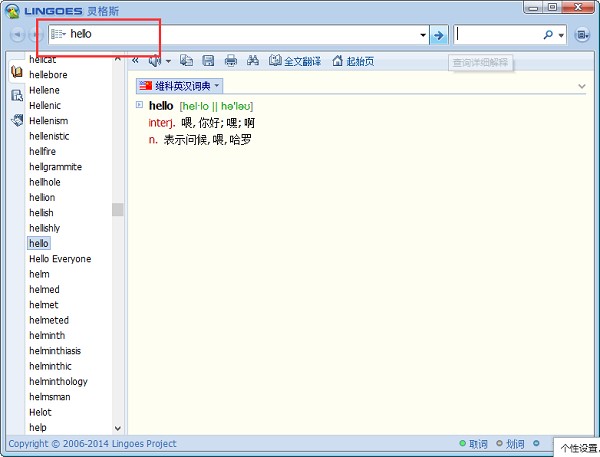Click the back navigation arrow
The height and width of the screenshot is (457, 600).
[x=17, y=35]
